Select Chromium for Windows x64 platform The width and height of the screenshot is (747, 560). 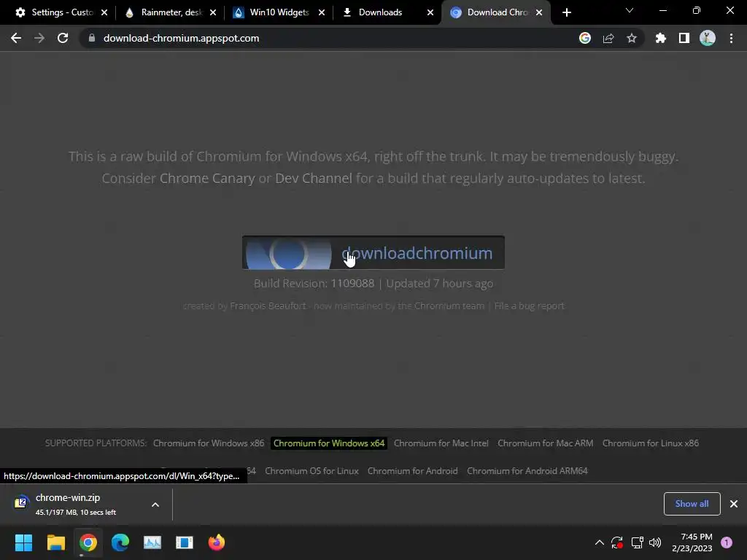point(329,443)
